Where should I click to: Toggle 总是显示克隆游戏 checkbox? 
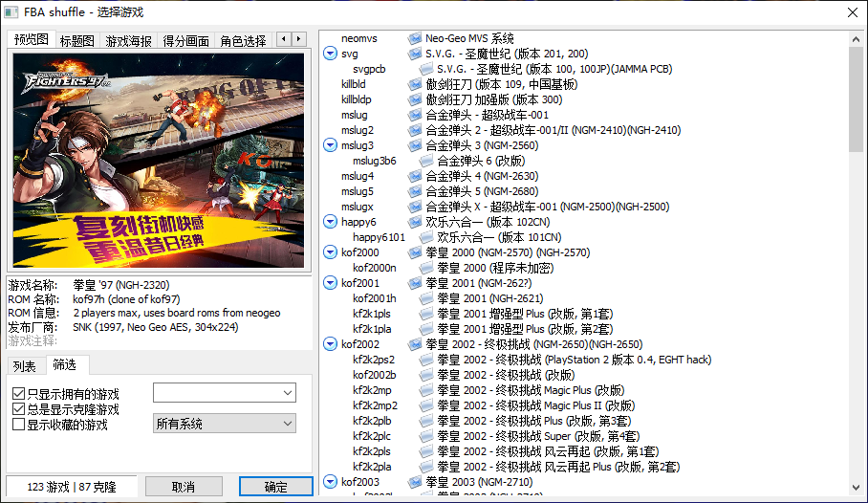[19, 409]
